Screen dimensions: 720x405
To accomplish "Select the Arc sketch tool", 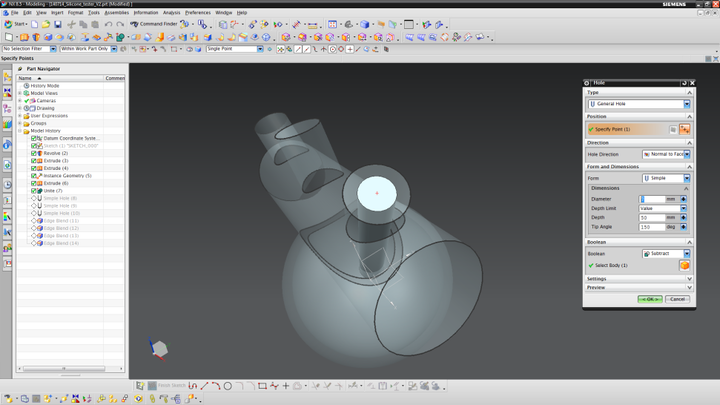I will point(216,386).
